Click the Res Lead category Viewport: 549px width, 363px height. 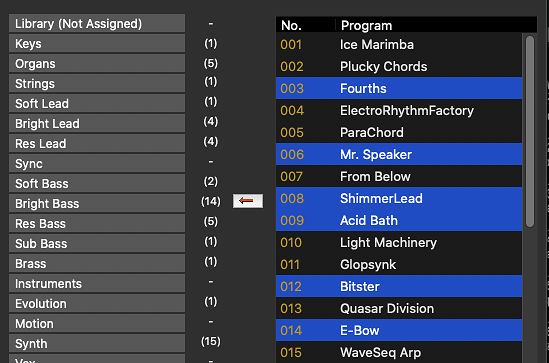click(97, 144)
